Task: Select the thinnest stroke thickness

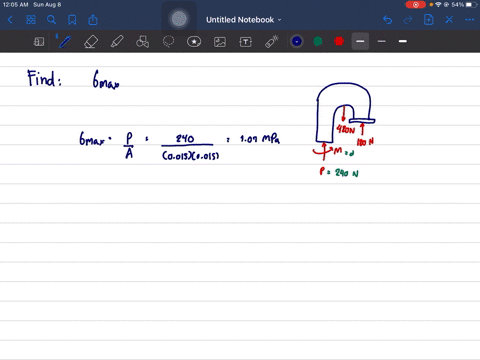Action: [382, 41]
